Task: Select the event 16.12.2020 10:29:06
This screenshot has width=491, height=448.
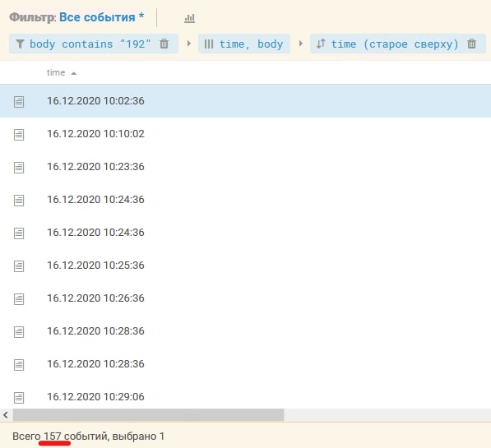Action: pos(245,395)
